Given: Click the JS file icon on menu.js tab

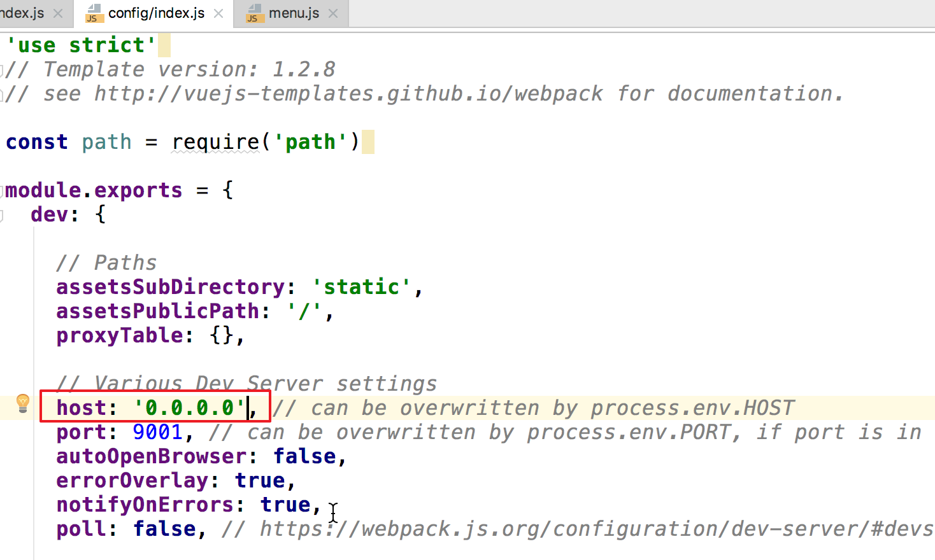Looking at the screenshot, I should (x=255, y=13).
